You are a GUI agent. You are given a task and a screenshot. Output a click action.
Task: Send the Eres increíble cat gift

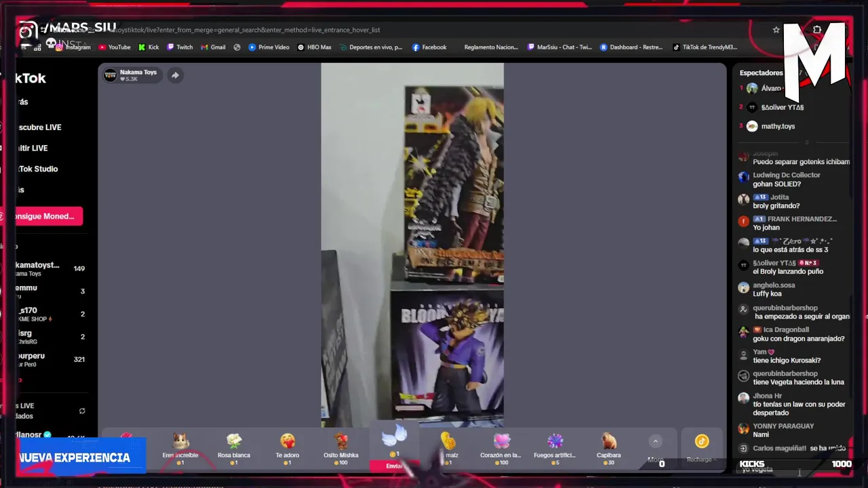tap(180, 449)
